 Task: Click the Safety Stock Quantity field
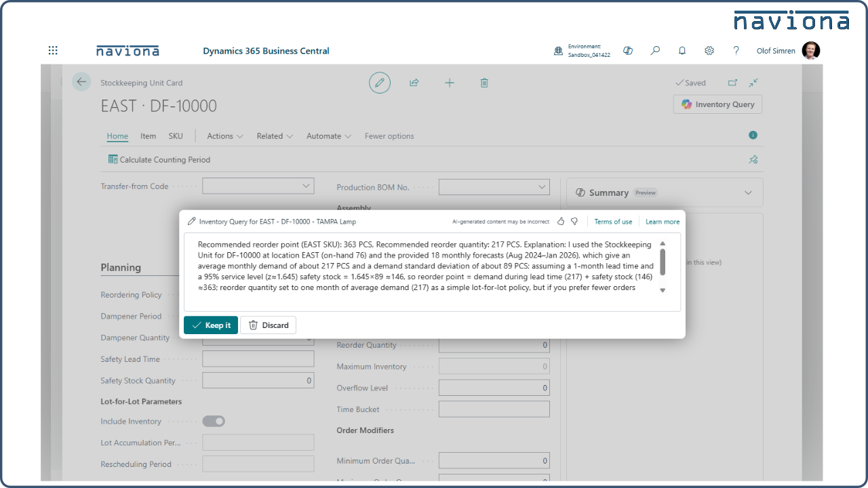[x=258, y=381]
